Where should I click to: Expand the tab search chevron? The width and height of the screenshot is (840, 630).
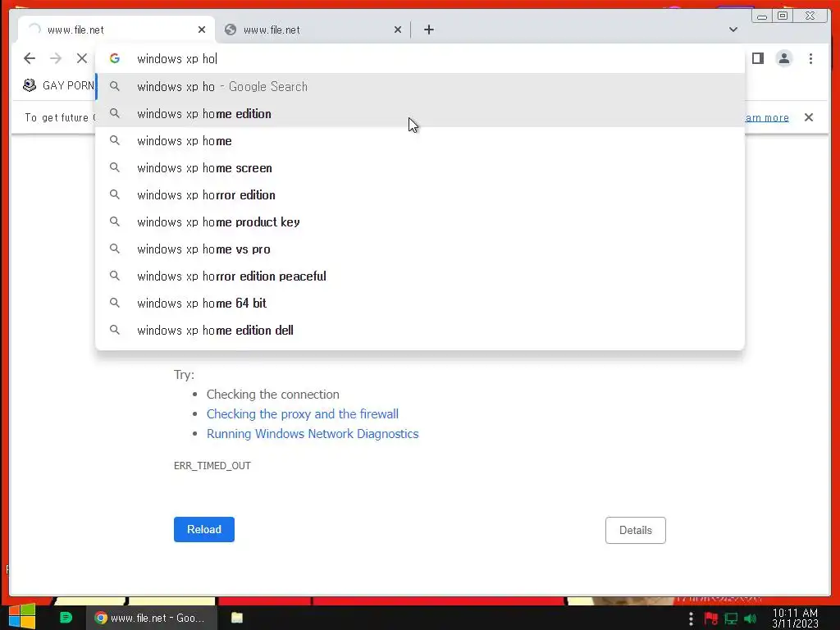pos(733,30)
